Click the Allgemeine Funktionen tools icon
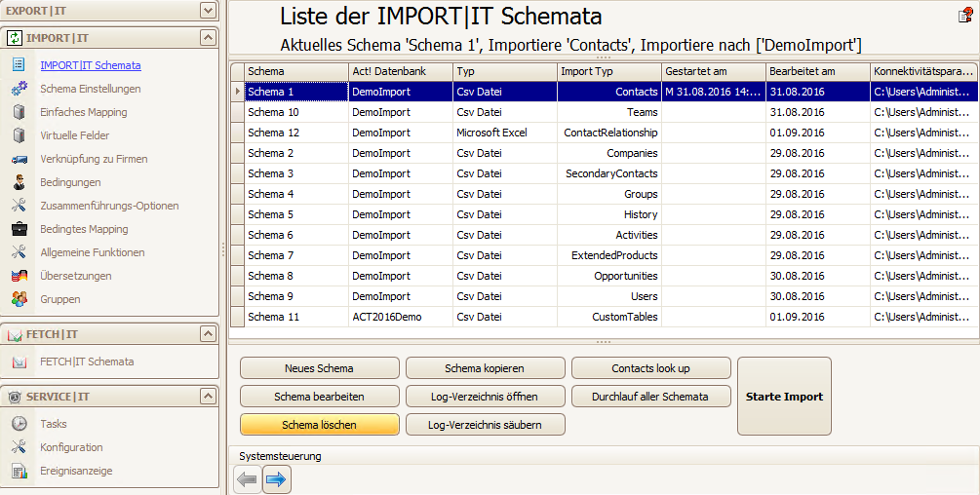Screen dimensions: 980x495 coord(19,252)
